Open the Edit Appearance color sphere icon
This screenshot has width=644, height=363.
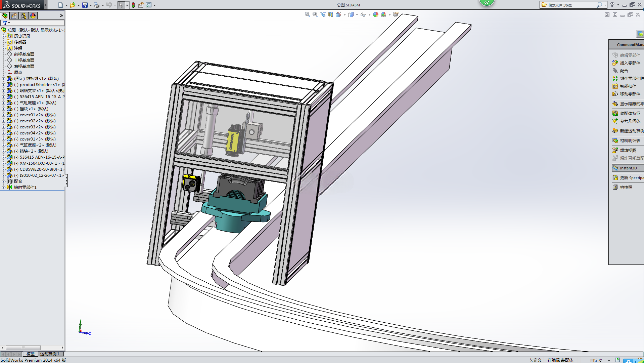[x=376, y=14]
